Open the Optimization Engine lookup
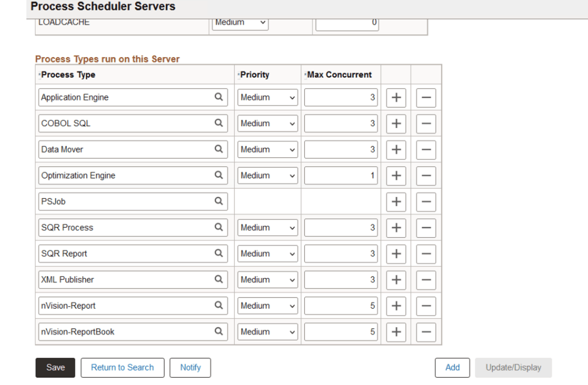588x385 pixels. pyautogui.click(x=218, y=175)
